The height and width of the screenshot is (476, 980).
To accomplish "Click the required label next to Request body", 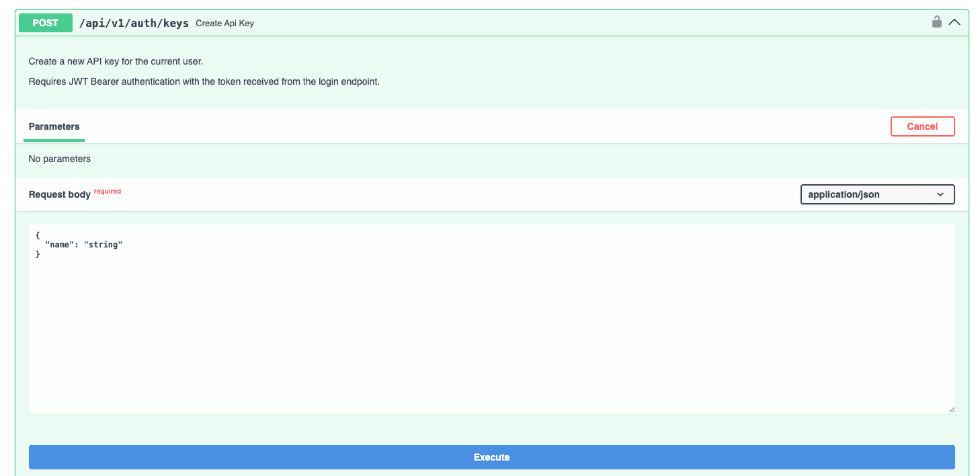I will pyautogui.click(x=108, y=190).
